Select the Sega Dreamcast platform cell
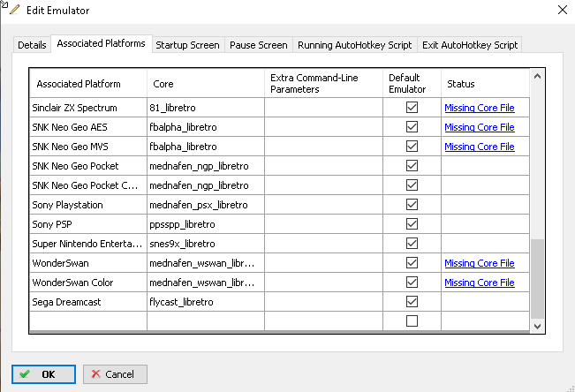Viewport: 575px width, 392px height. coord(88,302)
